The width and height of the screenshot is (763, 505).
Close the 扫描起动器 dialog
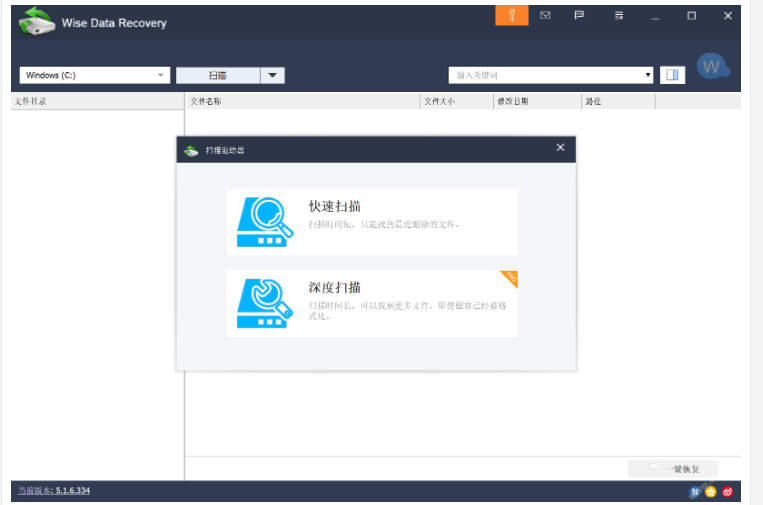click(x=560, y=148)
